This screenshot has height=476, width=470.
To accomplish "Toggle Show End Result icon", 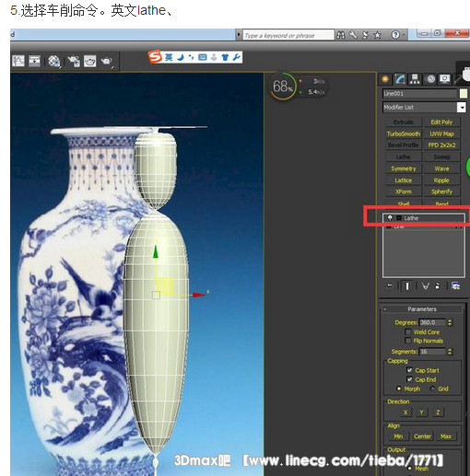I will click(407, 286).
